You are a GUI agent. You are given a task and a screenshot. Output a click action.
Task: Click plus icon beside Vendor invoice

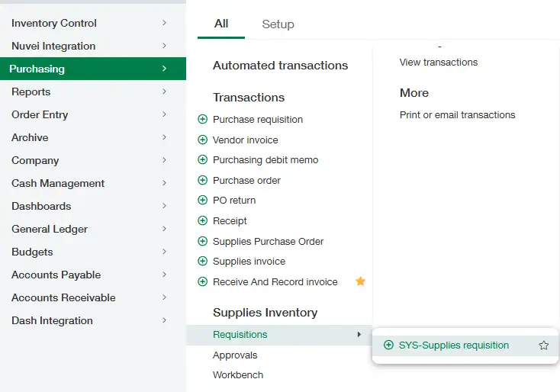point(202,140)
